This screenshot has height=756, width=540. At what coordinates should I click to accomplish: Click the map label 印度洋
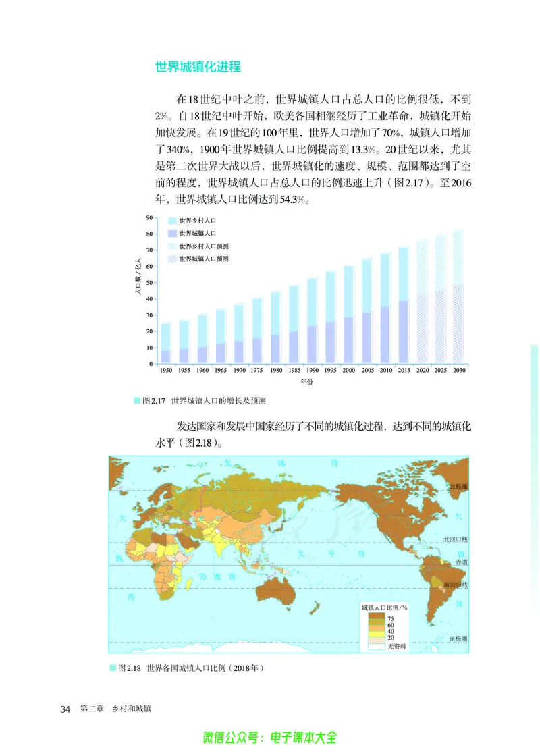point(217,576)
